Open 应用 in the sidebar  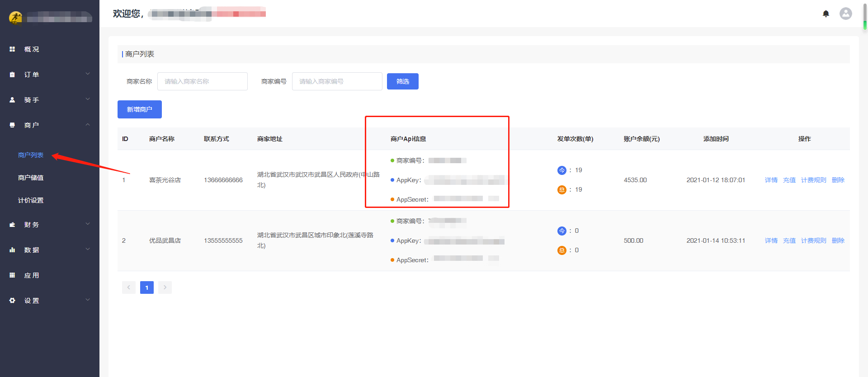[50, 275]
